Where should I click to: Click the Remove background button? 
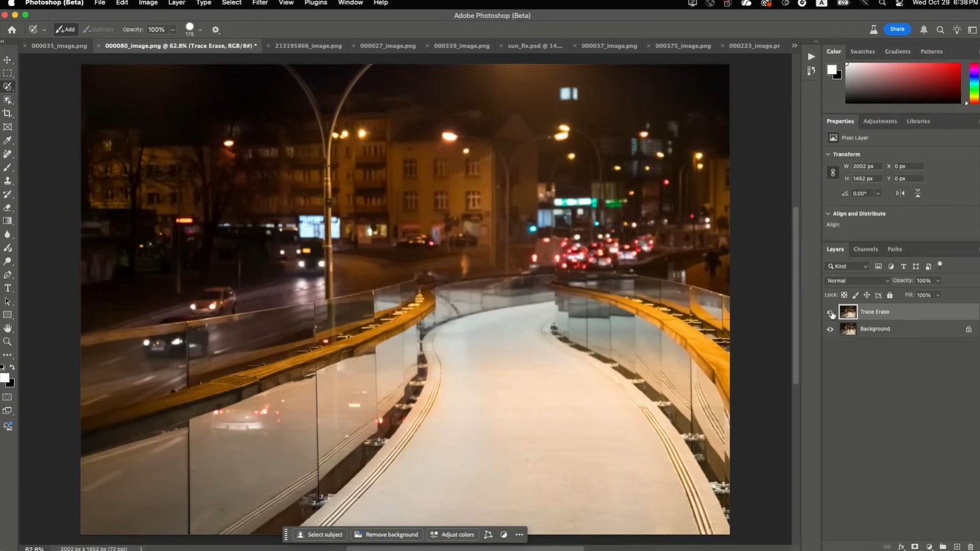click(x=386, y=534)
